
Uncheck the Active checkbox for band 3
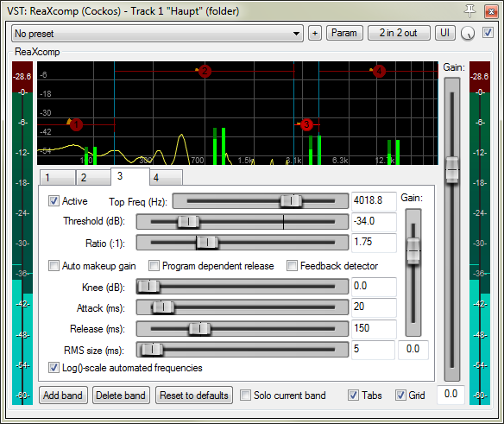54,201
